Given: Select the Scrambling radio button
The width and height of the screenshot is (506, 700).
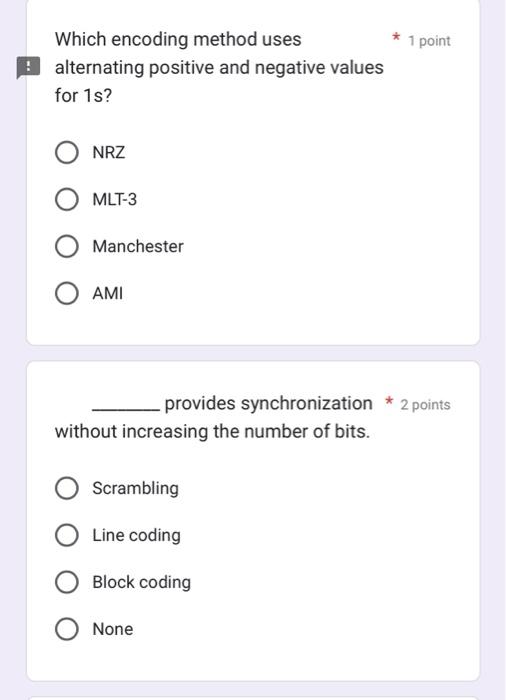Looking at the screenshot, I should click(x=67, y=488).
